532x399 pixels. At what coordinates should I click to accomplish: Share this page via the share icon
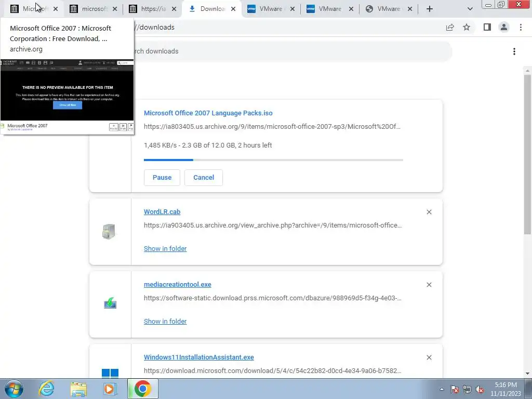[450, 27]
